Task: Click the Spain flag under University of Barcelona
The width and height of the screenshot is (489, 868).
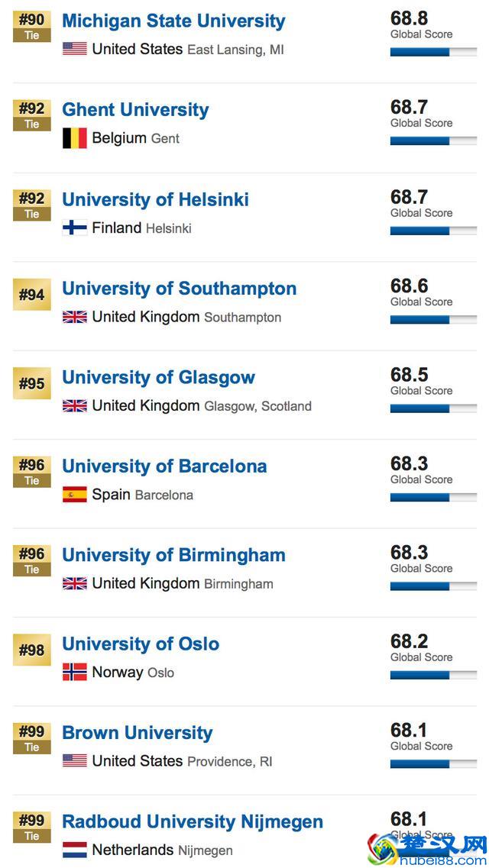Action: 73,495
